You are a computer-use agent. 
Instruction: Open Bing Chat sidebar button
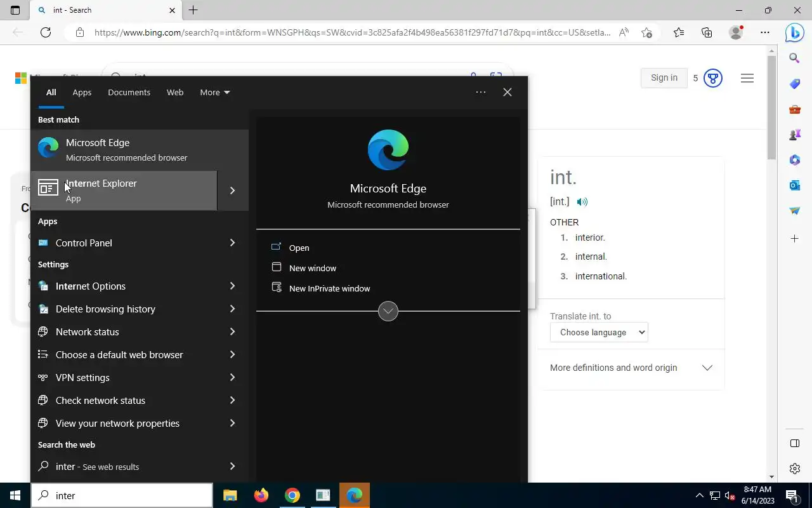(x=794, y=32)
